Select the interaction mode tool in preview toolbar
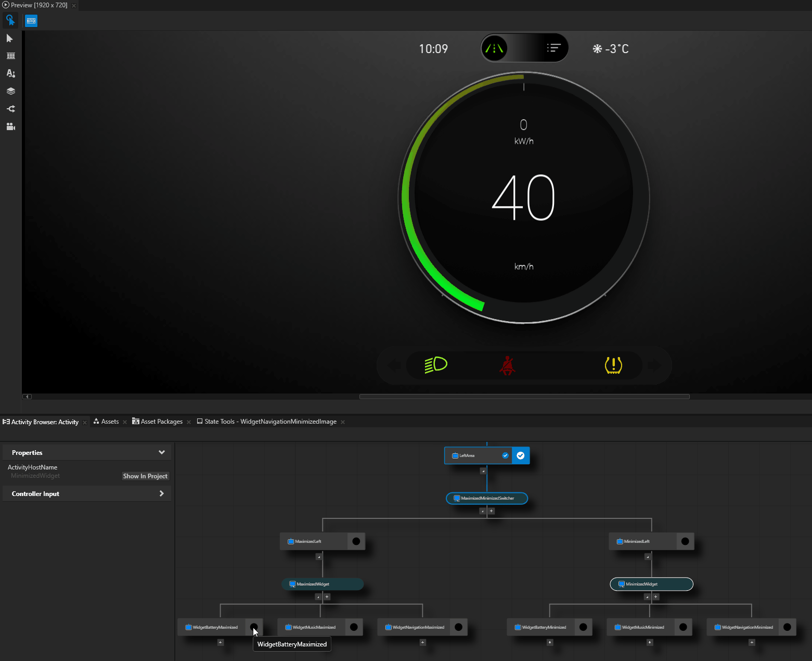Viewport: 812px width, 661px height. 10,20
